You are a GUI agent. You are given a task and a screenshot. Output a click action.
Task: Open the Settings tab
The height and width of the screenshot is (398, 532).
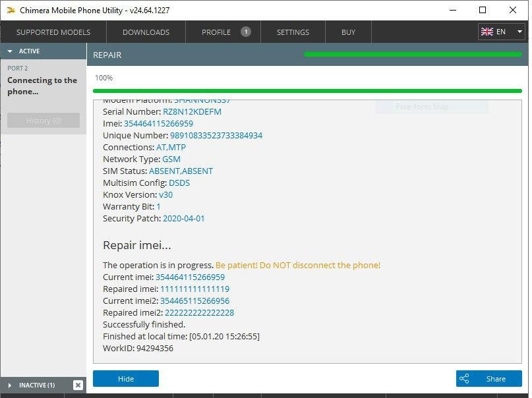point(293,32)
